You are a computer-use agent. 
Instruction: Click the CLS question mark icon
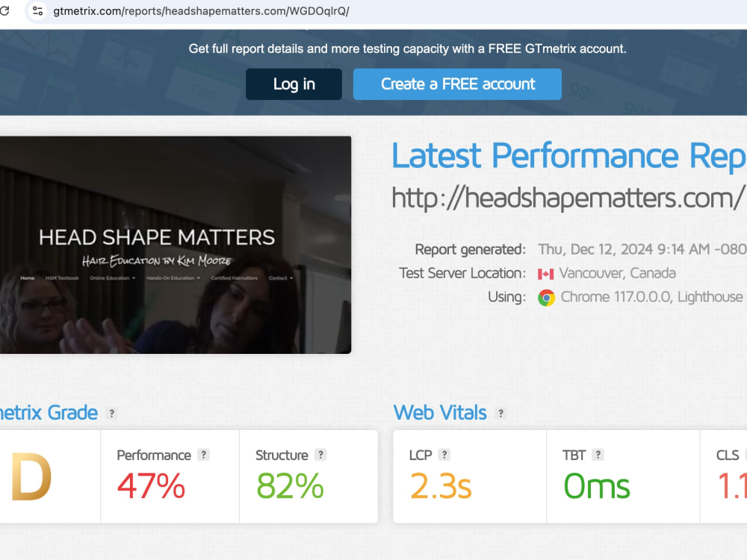[745, 454]
